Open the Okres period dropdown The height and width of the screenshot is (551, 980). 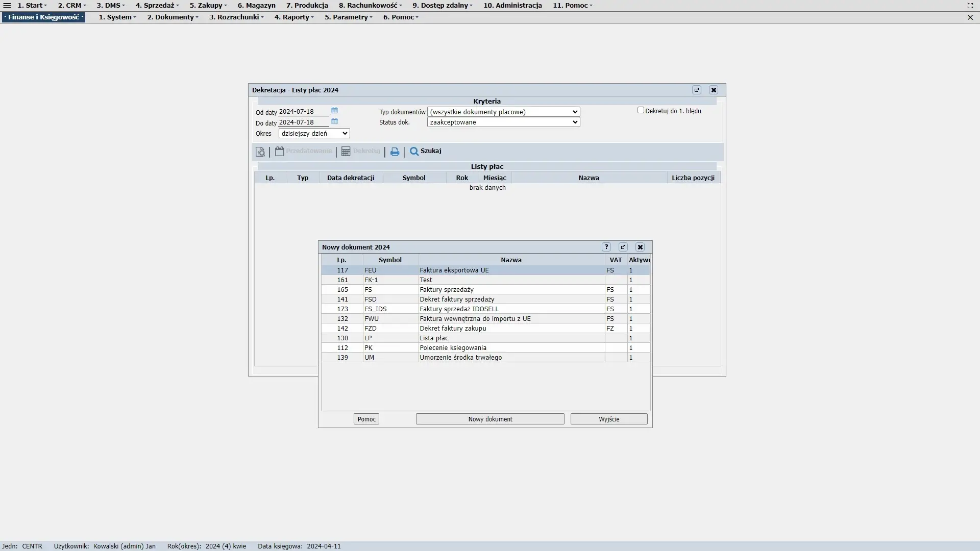pos(314,133)
